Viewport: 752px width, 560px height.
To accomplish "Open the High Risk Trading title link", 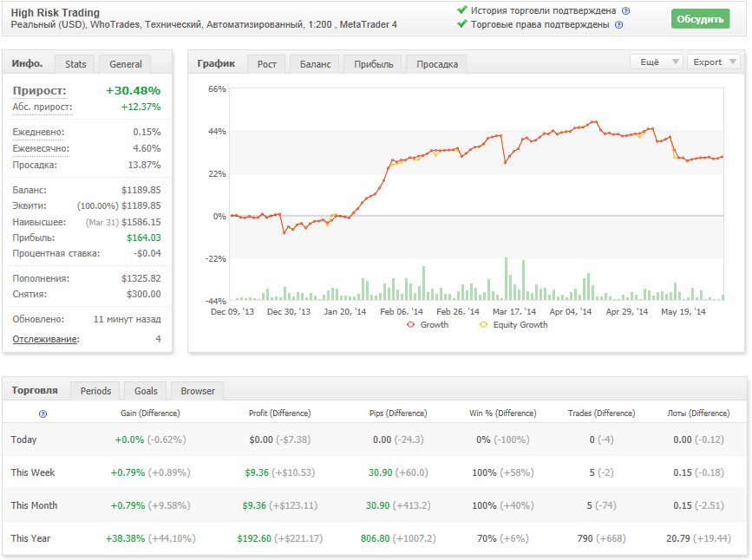I will coord(56,13).
